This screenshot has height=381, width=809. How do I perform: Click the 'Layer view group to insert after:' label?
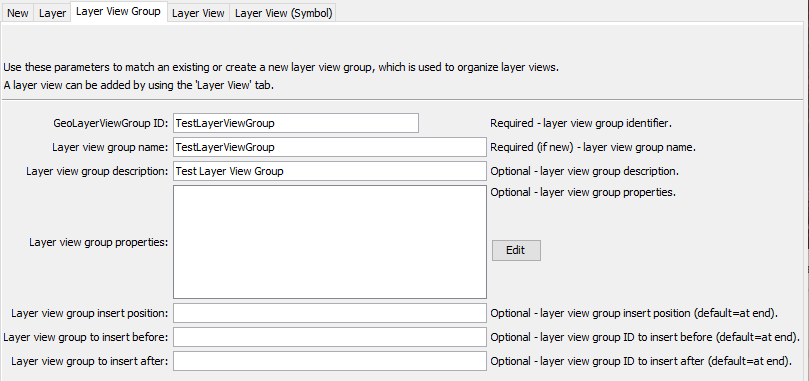90,361
